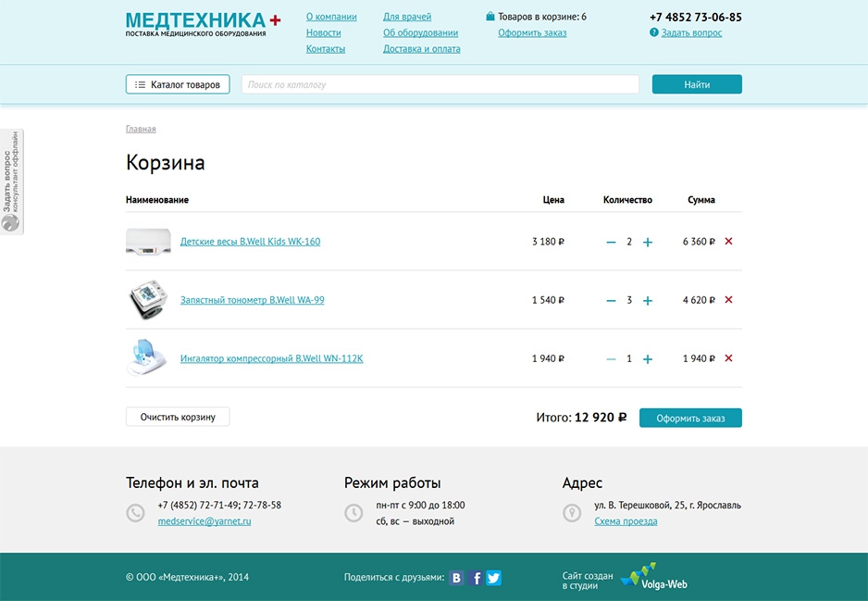Click the Итого total 12 920 ₽
Image resolution: width=868 pixels, height=601 pixels.
click(581, 417)
